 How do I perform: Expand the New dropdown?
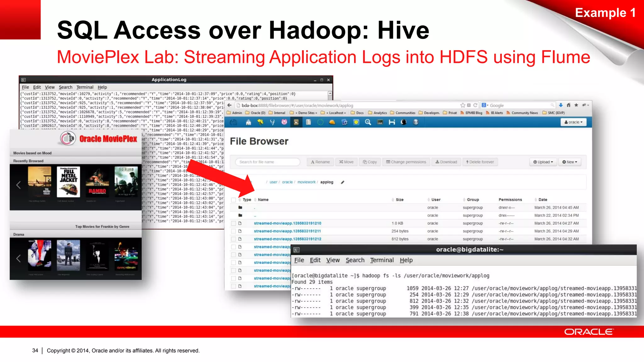570,162
